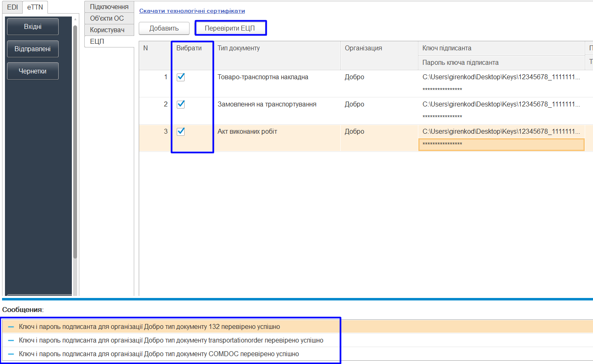Viewport: 593px width, 364px height.
Task: Open the Чернетки drafts folder
Action: click(x=33, y=71)
